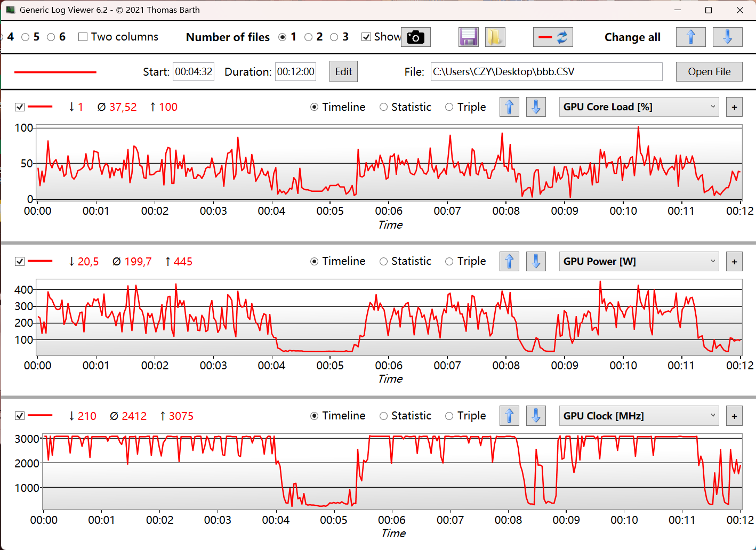Select Statistic view for GPU Core Load

(384, 107)
